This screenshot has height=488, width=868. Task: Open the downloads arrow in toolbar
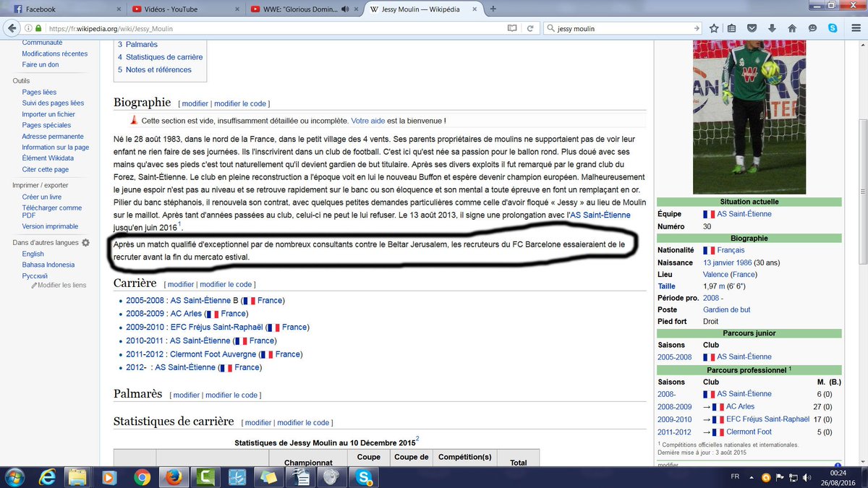773,28
